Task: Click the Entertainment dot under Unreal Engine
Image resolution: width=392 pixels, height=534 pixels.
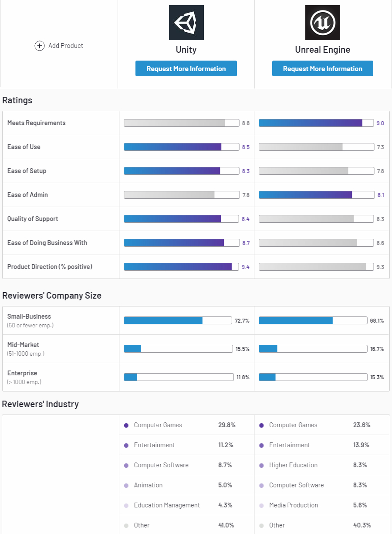Action: point(261,445)
